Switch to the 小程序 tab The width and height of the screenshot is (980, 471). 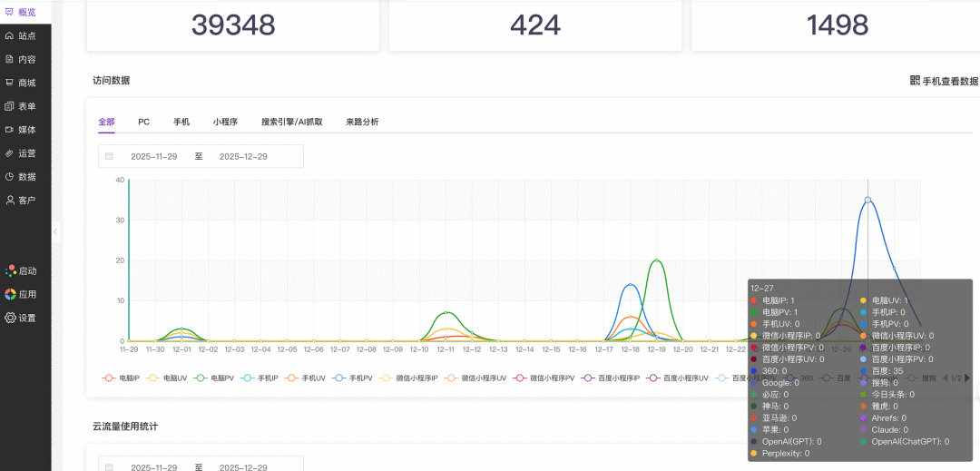pyautogui.click(x=225, y=122)
